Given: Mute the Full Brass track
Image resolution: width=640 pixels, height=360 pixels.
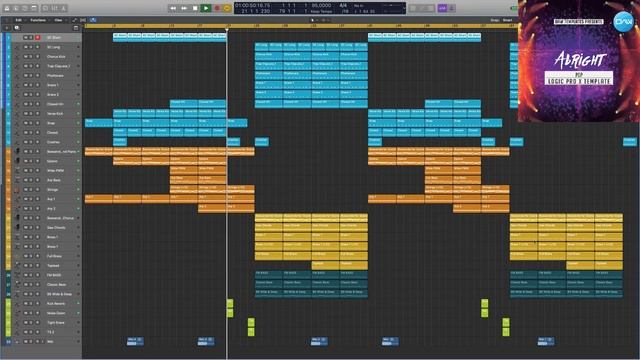Looking at the screenshot, I should pyautogui.click(x=25, y=256).
